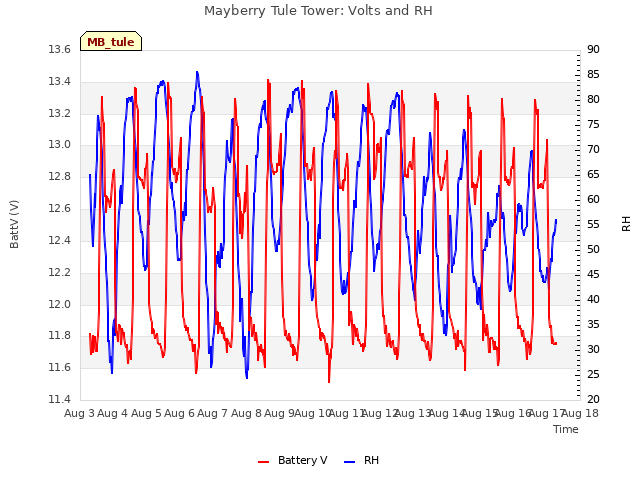Click the 50 right axis tick label

593,249
